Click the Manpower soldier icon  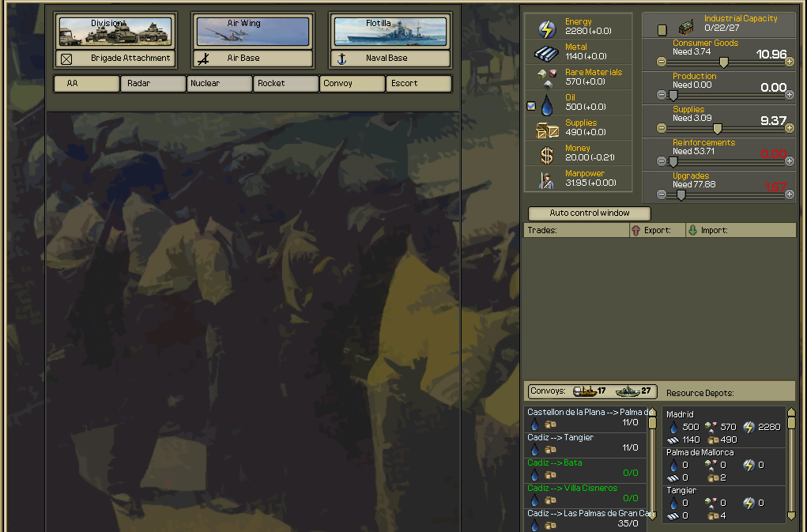tap(547, 180)
